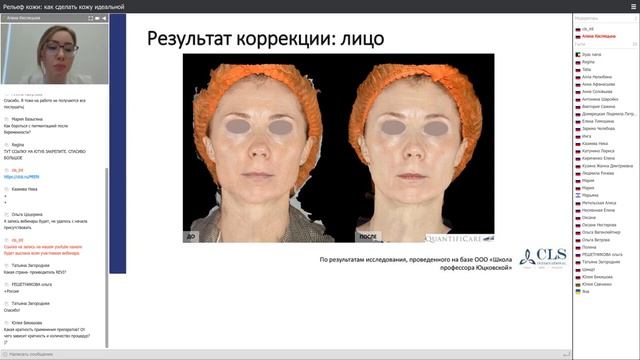This screenshot has width=640, height=360.
Task: Select the last guest with Ukrainian flag
Action: (585, 291)
